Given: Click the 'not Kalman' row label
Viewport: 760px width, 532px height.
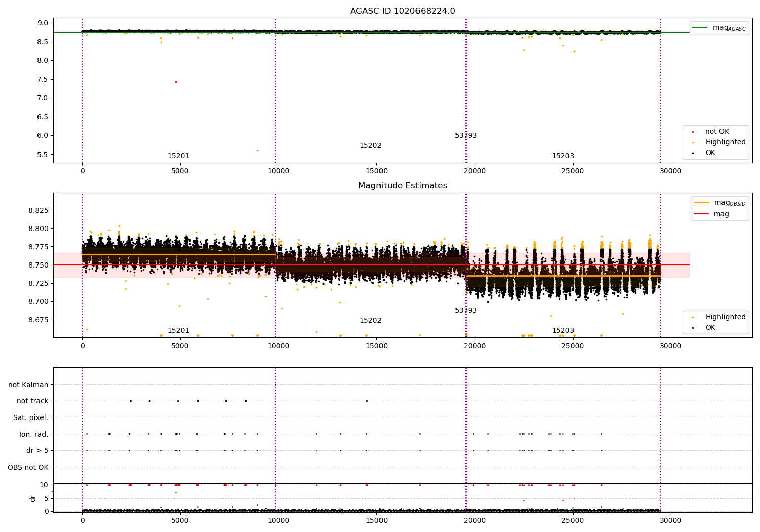Looking at the screenshot, I should point(28,385).
